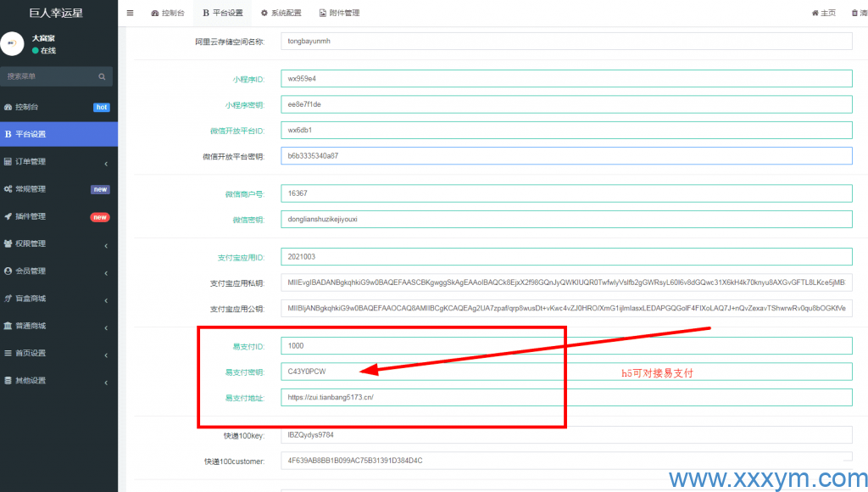
Task: Click the search magnifier icon in sidebar
Action: coord(102,76)
